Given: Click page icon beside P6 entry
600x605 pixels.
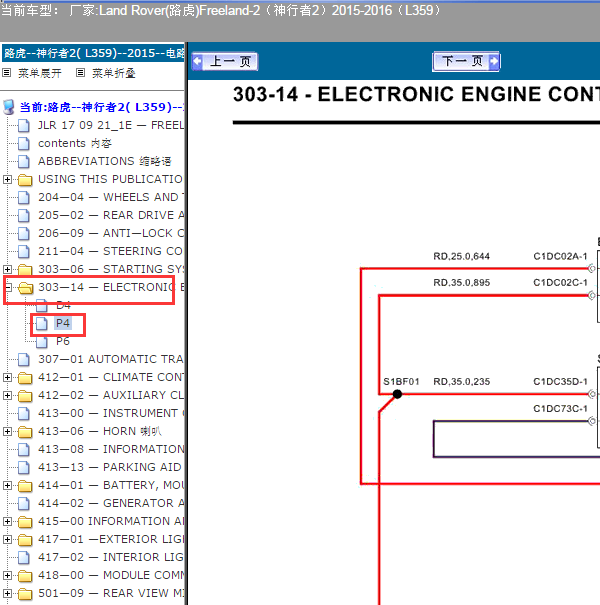Looking at the screenshot, I should [x=42, y=341].
